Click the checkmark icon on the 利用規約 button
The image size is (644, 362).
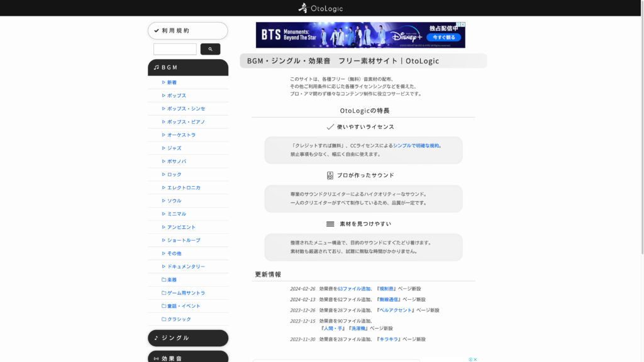click(156, 30)
